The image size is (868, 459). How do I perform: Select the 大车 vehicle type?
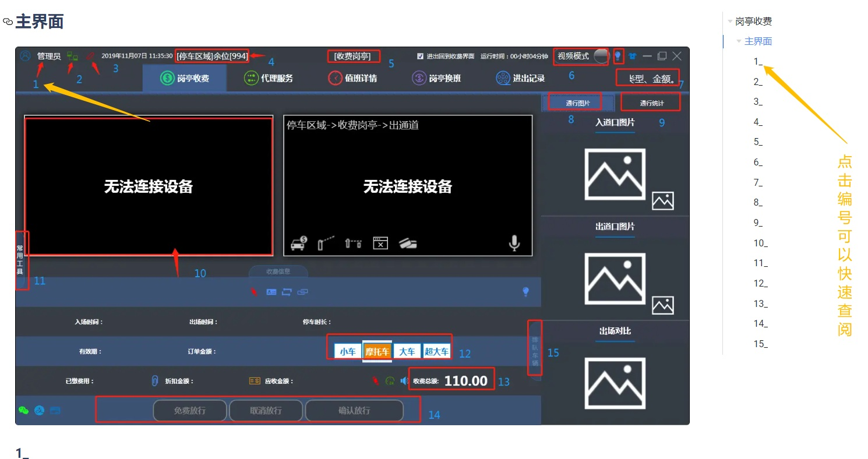407,351
